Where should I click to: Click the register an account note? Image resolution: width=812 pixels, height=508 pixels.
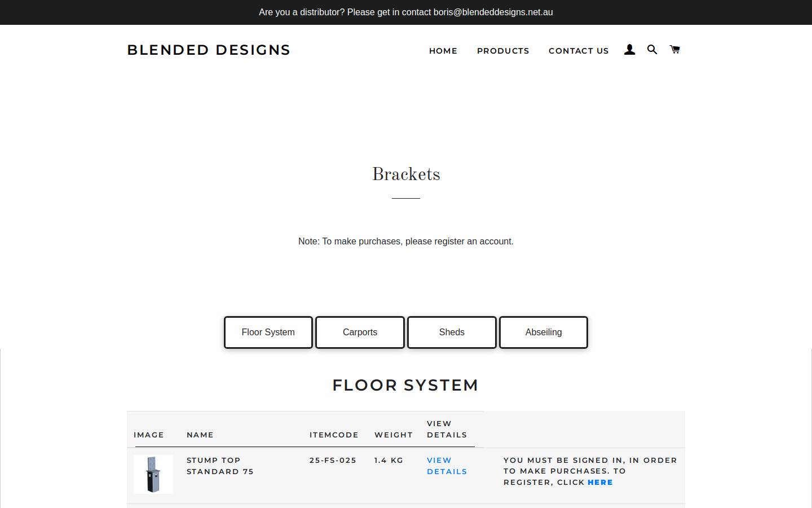click(x=406, y=241)
